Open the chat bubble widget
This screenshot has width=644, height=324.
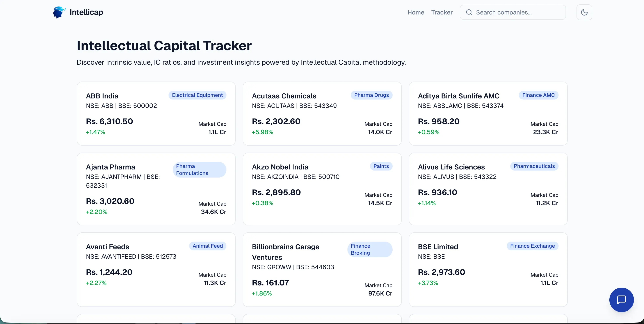[x=621, y=299]
